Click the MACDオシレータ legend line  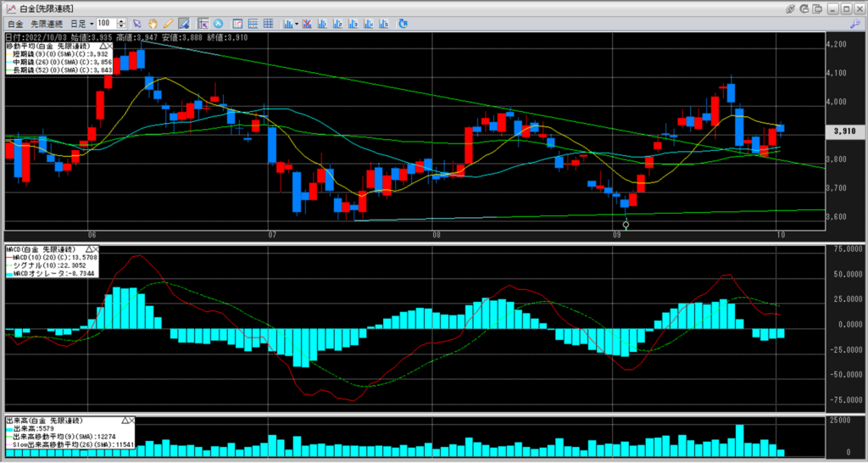tap(52, 273)
